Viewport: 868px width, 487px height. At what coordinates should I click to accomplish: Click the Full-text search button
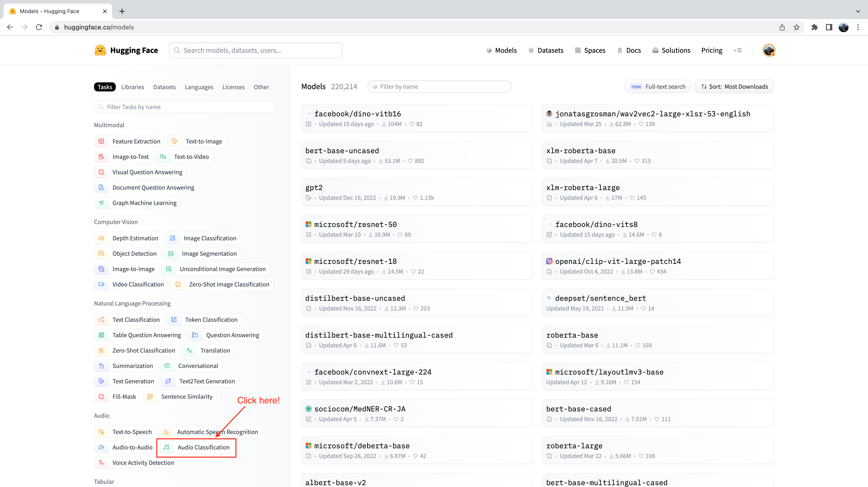657,87
